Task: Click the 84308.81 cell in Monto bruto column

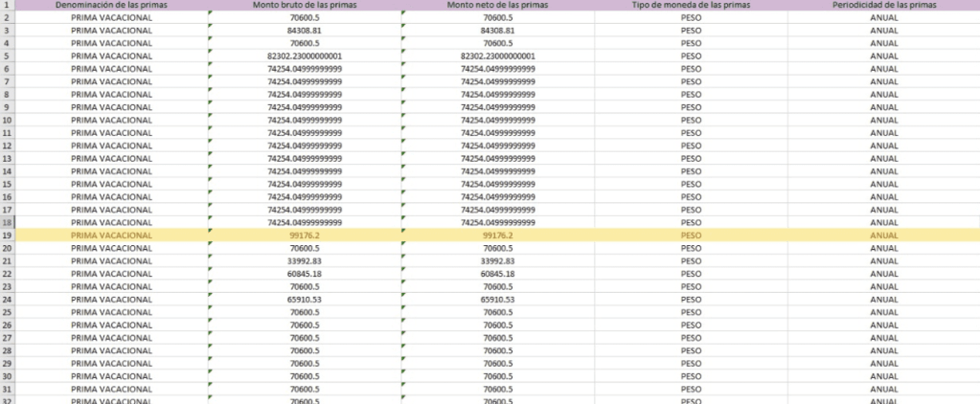Action: [304, 31]
